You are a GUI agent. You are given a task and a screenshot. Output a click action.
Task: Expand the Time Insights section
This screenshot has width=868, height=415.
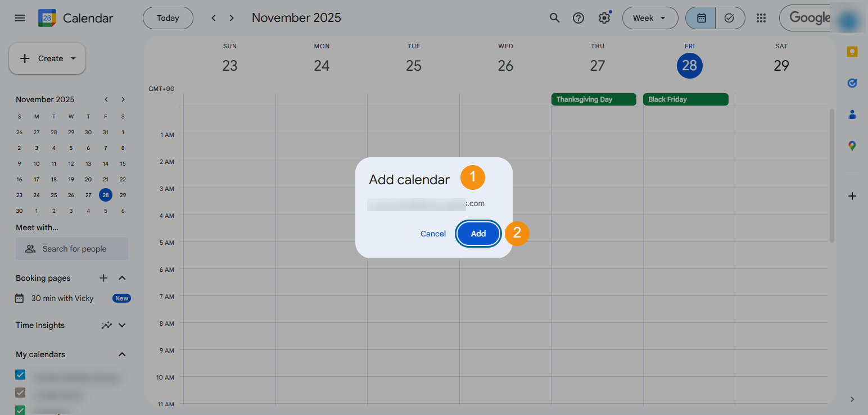click(122, 325)
